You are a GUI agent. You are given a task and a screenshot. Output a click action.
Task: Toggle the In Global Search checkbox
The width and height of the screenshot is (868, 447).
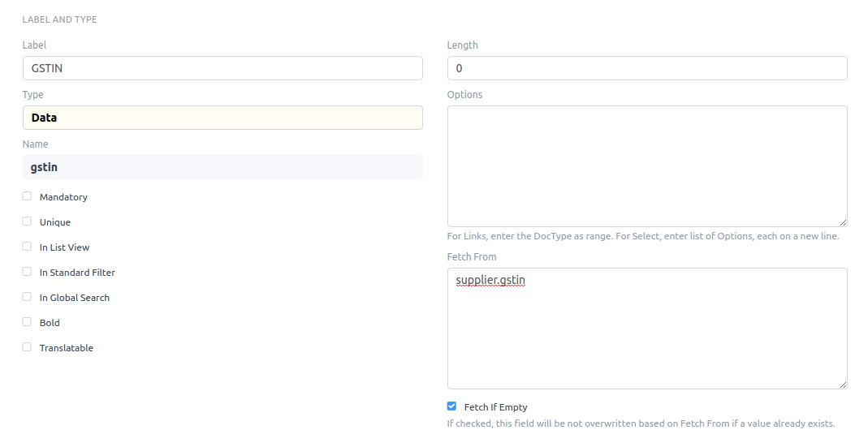(x=27, y=297)
